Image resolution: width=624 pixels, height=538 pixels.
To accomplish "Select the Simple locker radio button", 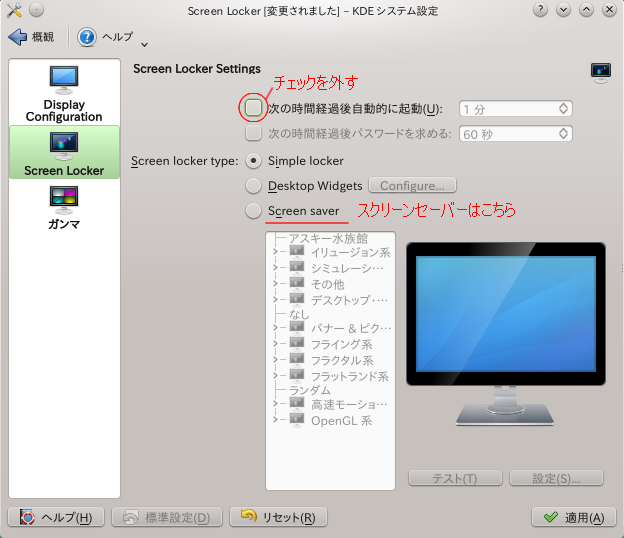I will [x=254, y=160].
